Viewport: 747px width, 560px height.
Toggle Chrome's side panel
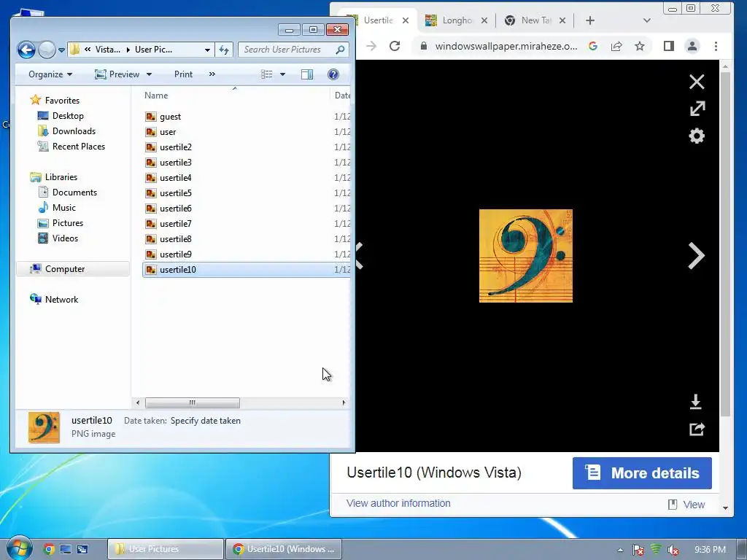click(x=669, y=46)
